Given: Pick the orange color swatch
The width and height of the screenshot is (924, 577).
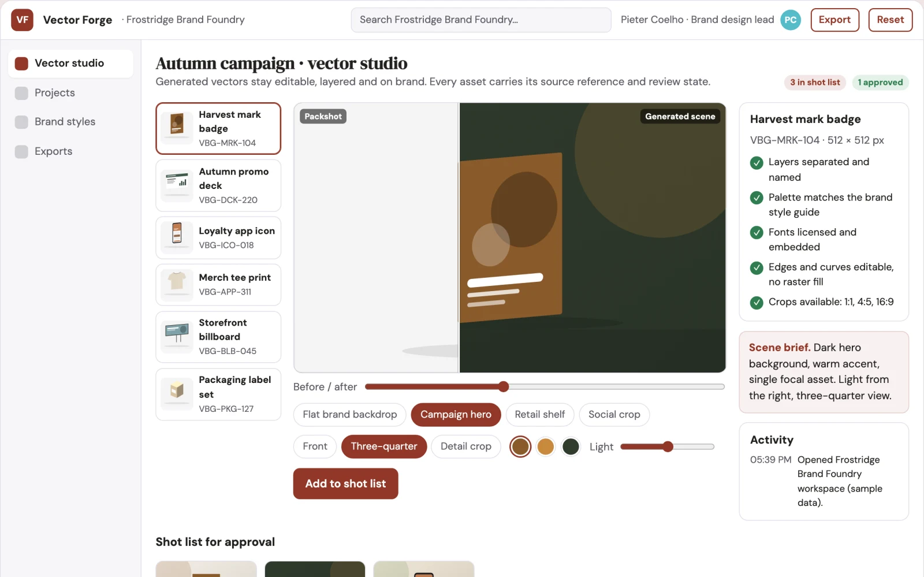Looking at the screenshot, I should pyautogui.click(x=545, y=446).
